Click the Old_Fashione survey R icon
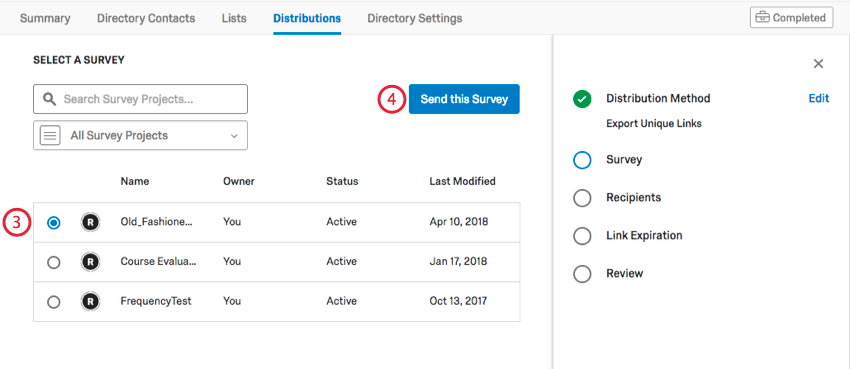This screenshot has height=369, width=850. point(91,222)
